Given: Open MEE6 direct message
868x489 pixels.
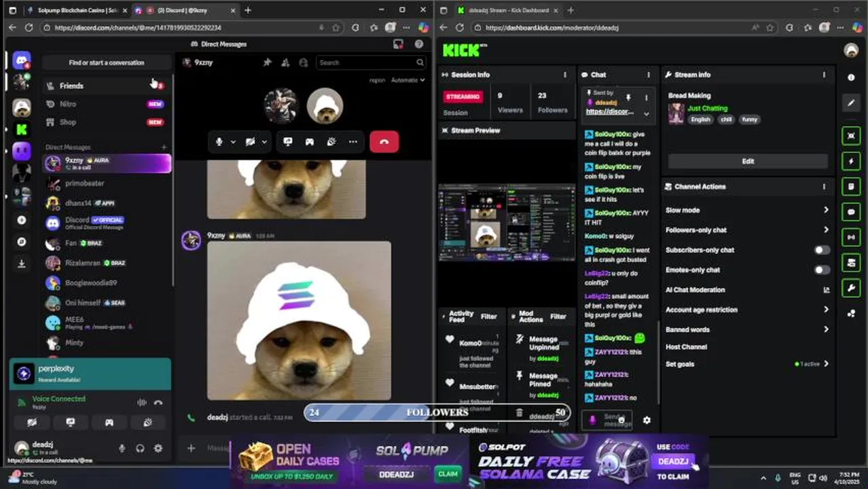Looking at the screenshot, I should [107, 323].
